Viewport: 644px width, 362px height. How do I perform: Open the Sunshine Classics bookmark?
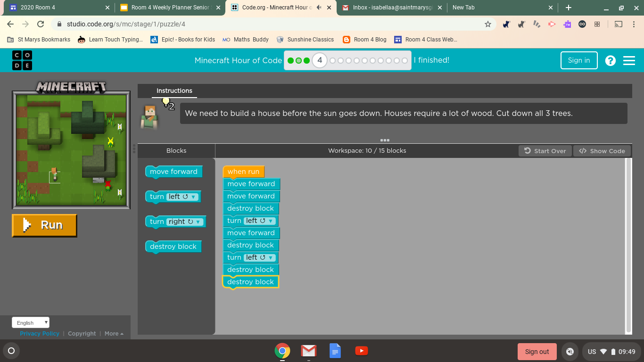tap(305, 40)
